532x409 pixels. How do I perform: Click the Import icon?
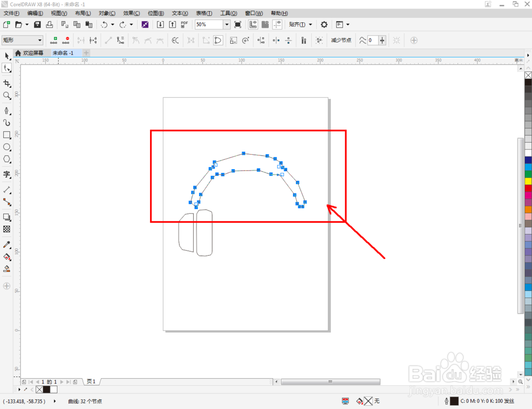pyautogui.click(x=160, y=24)
